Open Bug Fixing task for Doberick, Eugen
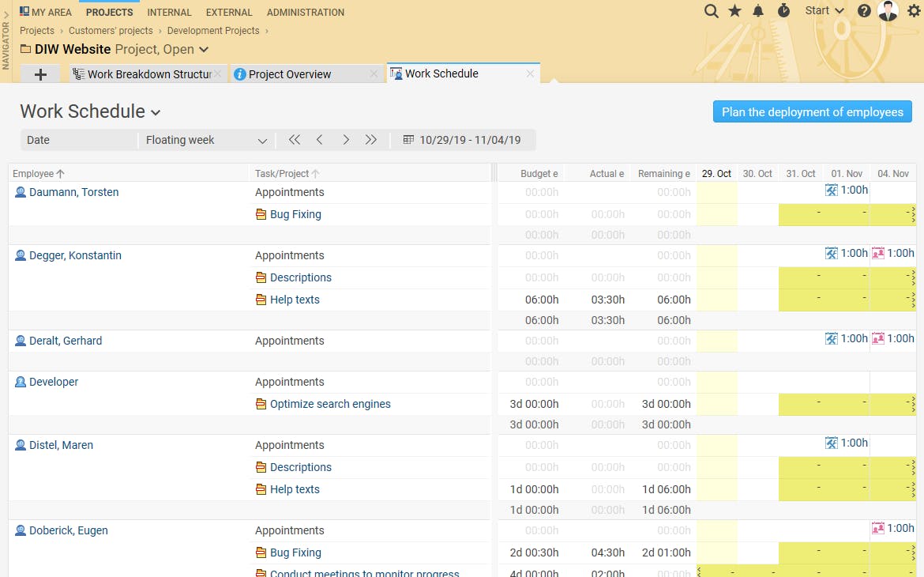924x577 pixels. click(x=295, y=552)
